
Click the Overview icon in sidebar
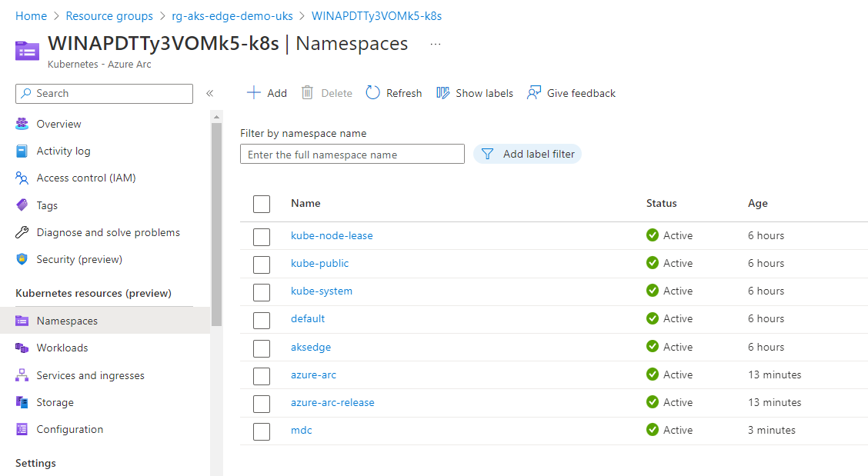pyautogui.click(x=22, y=124)
